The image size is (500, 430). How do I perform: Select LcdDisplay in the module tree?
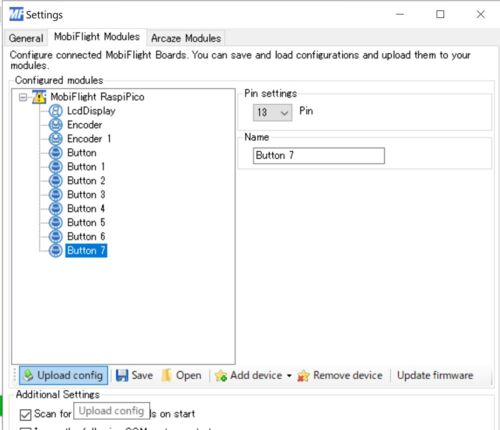91,111
